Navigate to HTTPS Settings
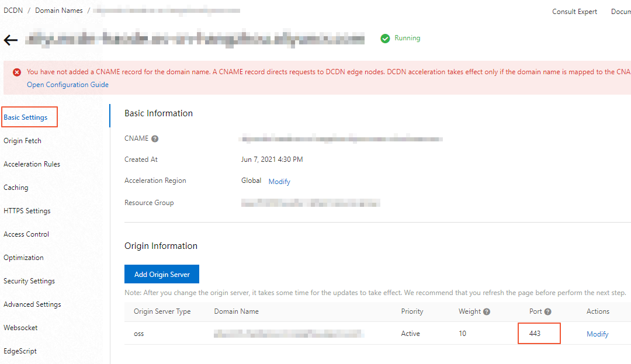This screenshot has width=631, height=364. 26,210
